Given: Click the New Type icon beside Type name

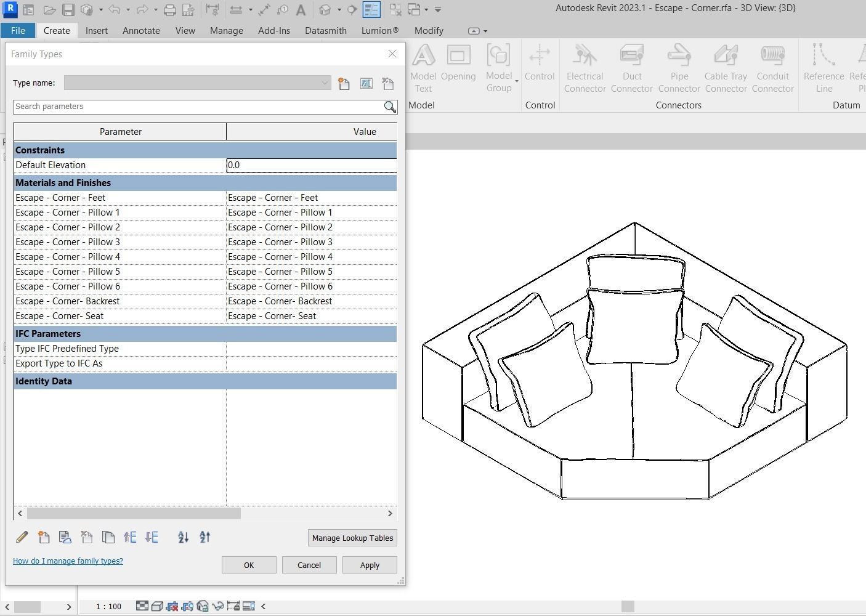Looking at the screenshot, I should tap(344, 83).
